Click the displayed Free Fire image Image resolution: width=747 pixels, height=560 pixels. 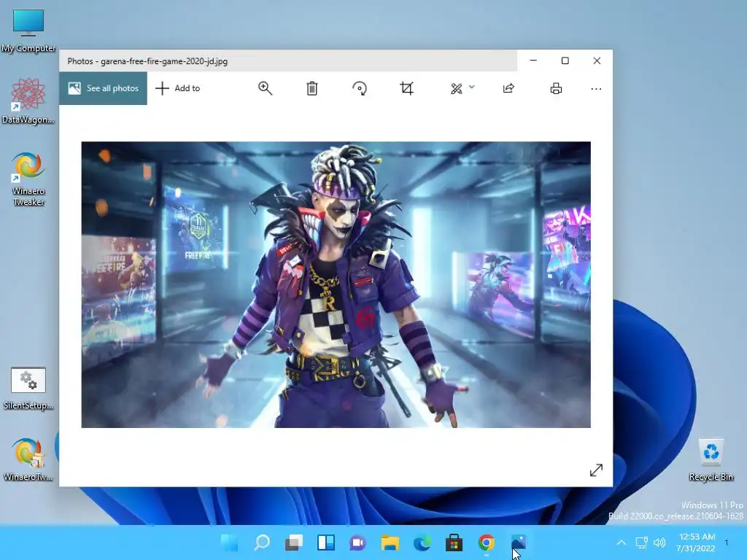click(x=336, y=285)
